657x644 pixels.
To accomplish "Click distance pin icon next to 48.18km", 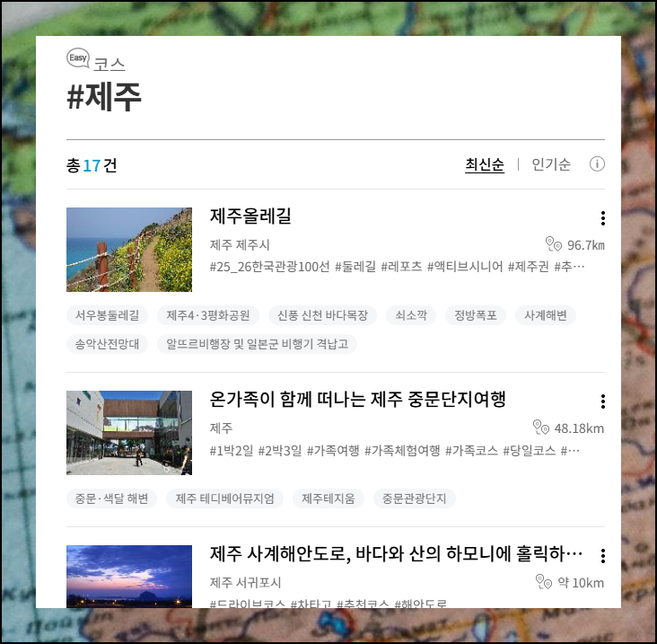I will pos(540,428).
